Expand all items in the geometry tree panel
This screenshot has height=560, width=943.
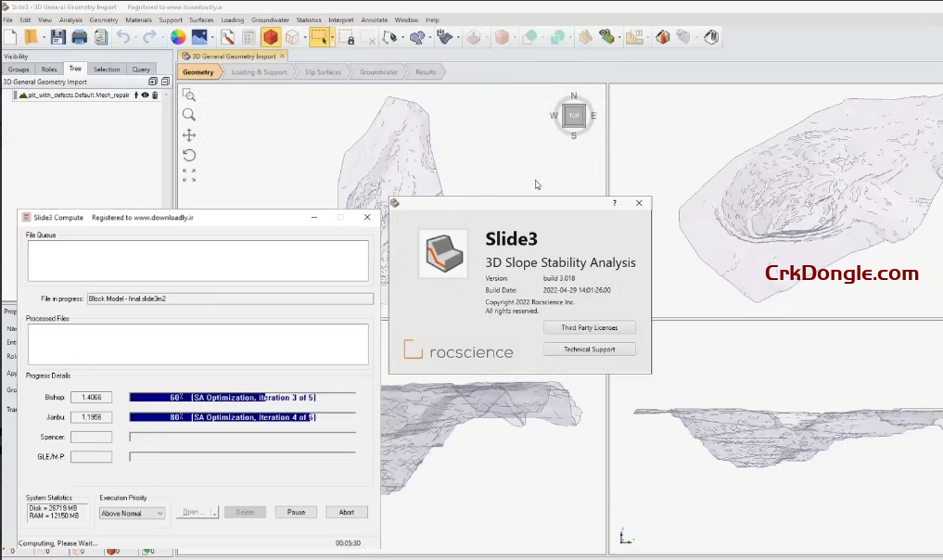click(x=152, y=82)
